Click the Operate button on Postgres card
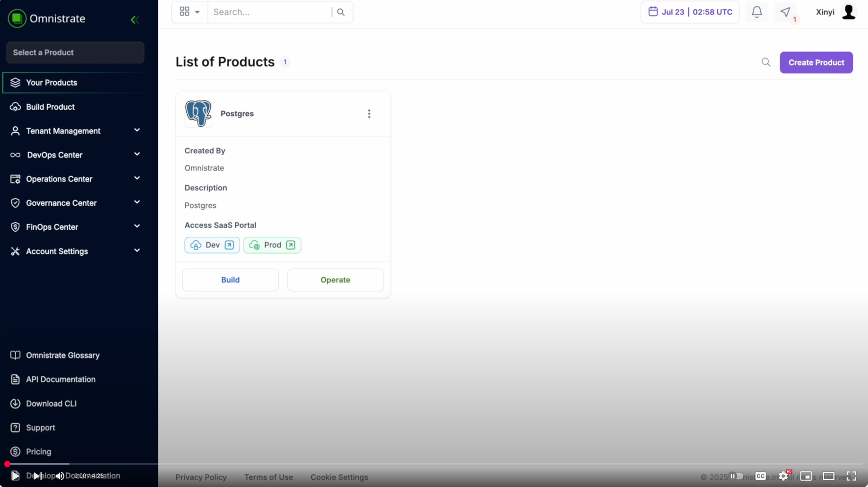The height and width of the screenshot is (487, 868). (335, 280)
